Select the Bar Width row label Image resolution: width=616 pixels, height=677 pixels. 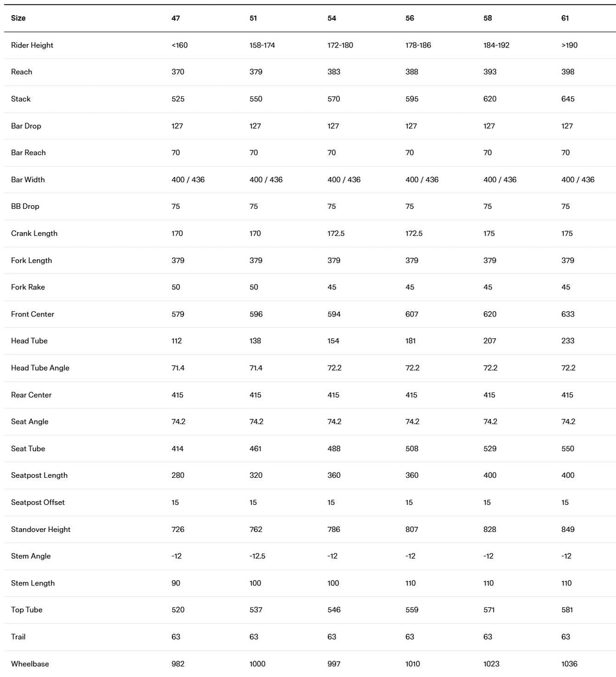(28, 179)
